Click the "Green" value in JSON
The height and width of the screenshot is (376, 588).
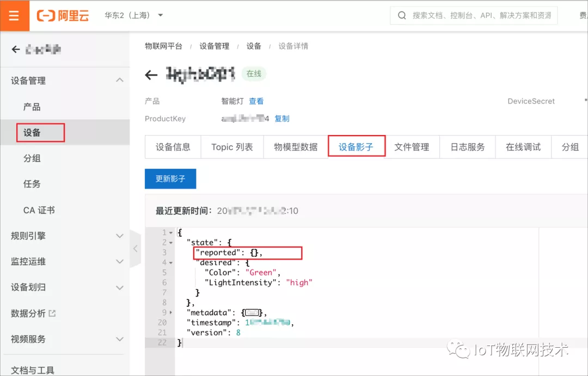(x=261, y=273)
